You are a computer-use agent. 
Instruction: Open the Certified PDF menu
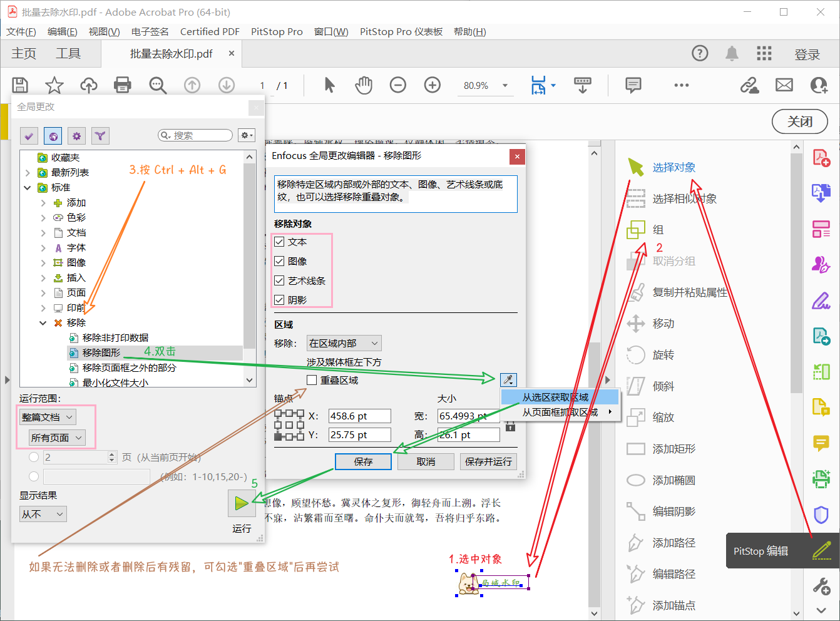210,32
